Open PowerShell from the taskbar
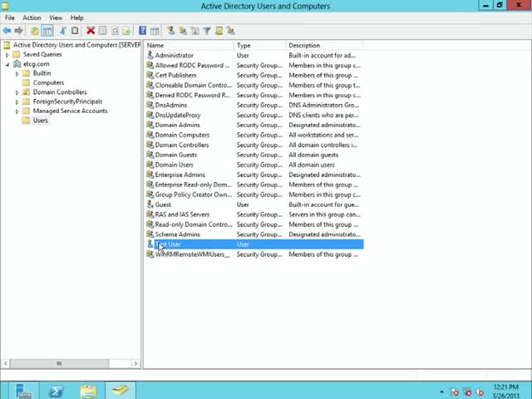Screen dimensions: 532x399 click(x=56, y=391)
